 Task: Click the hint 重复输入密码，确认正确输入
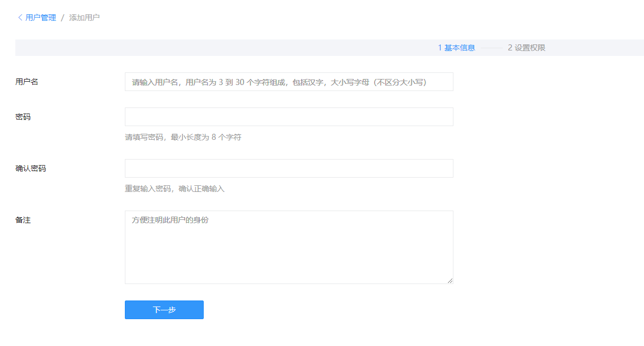(175, 189)
